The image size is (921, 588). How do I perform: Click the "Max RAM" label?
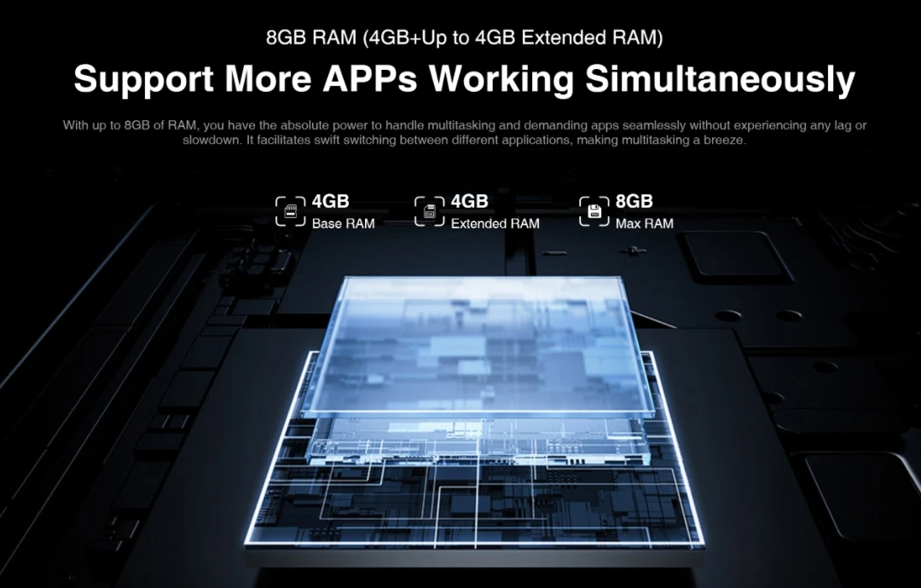[x=645, y=223]
